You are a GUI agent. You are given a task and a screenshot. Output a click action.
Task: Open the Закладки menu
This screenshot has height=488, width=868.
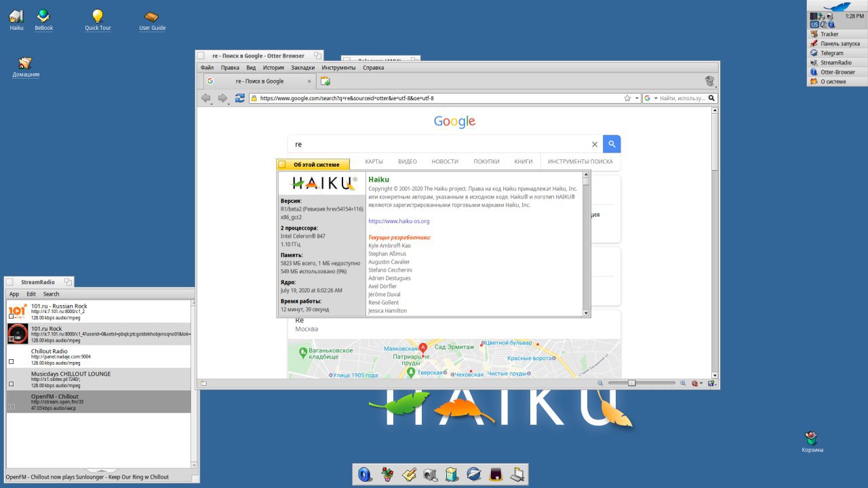pos(303,68)
